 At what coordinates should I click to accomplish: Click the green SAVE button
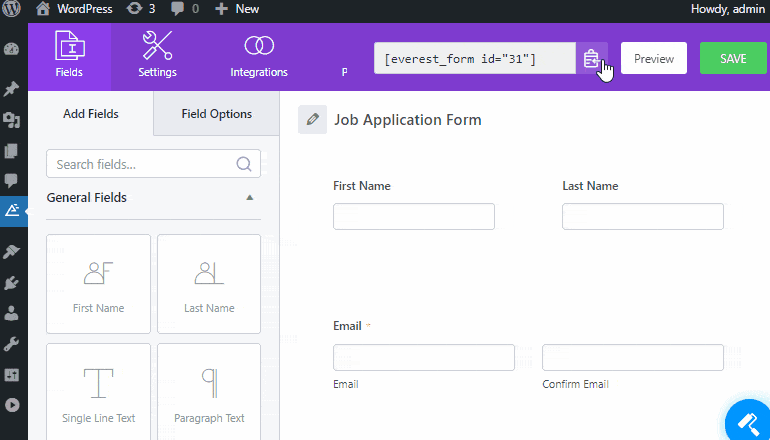coord(733,58)
